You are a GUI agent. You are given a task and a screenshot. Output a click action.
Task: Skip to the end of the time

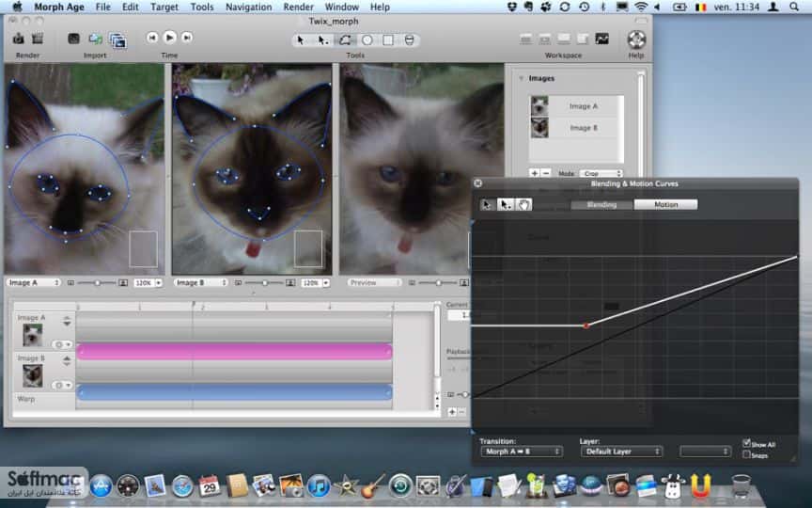coord(187,38)
